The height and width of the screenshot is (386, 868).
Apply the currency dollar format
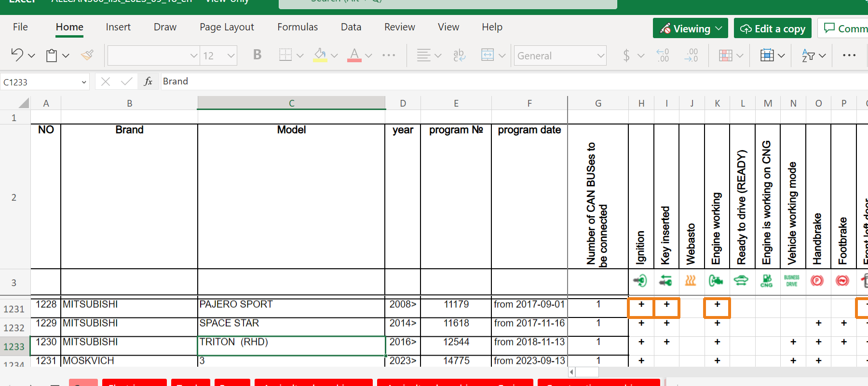pyautogui.click(x=626, y=55)
